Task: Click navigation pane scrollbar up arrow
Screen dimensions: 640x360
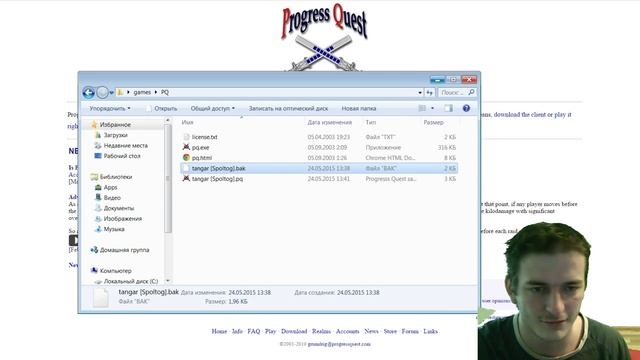Action: pos(167,120)
